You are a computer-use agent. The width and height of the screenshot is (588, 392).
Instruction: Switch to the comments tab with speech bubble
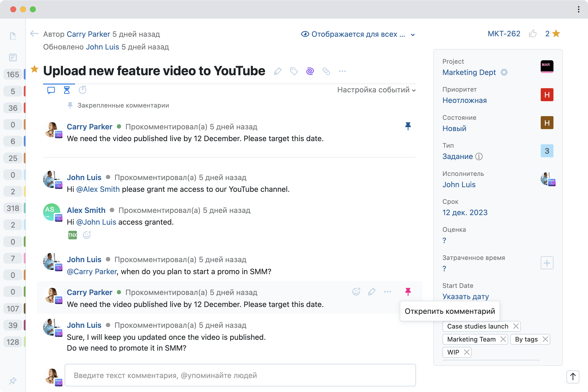coord(51,90)
